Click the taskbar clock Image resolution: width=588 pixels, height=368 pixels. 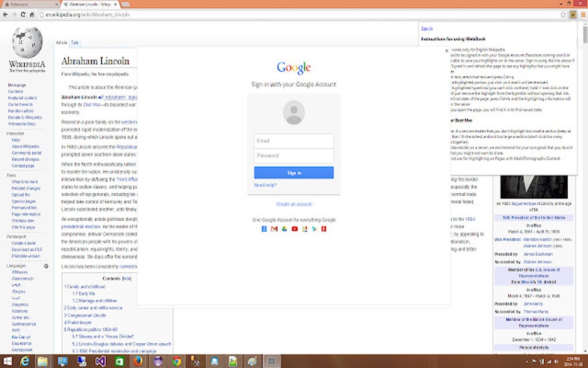pyautogui.click(x=574, y=361)
